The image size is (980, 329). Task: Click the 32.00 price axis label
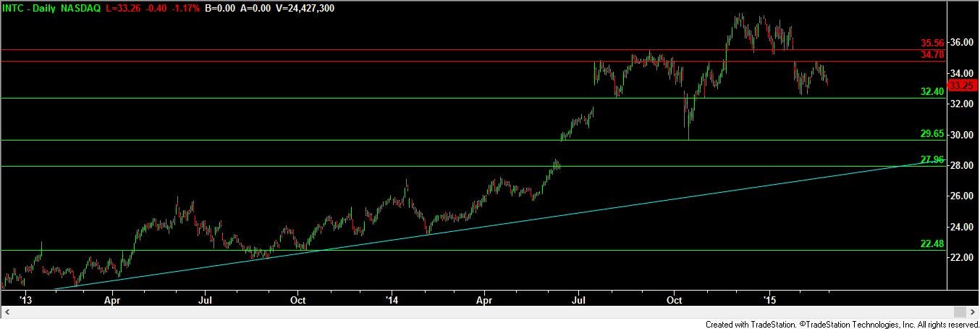click(x=963, y=104)
